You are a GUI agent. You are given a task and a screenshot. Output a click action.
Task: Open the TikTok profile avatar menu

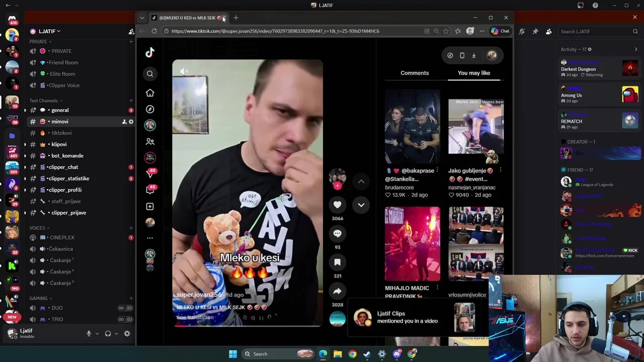click(492, 55)
